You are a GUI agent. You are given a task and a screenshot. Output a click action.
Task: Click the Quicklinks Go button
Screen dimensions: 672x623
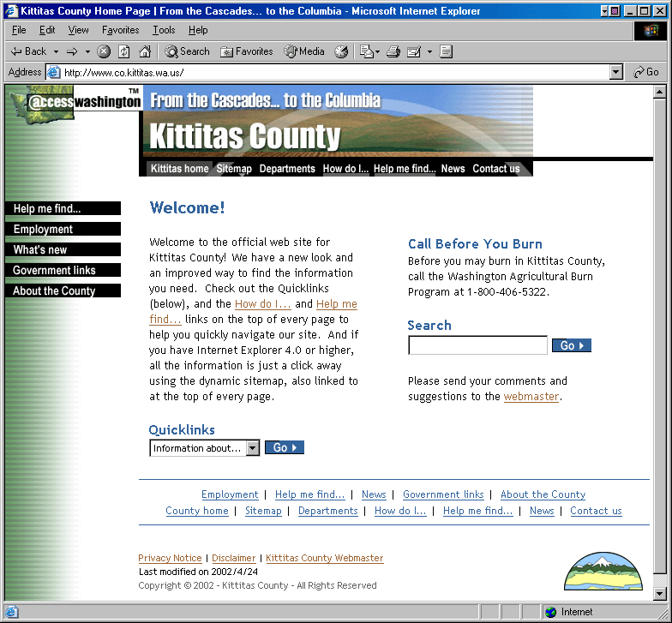[x=285, y=447]
